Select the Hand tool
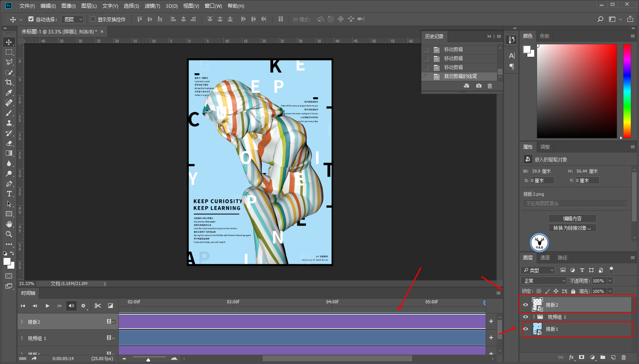 click(x=9, y=224)
